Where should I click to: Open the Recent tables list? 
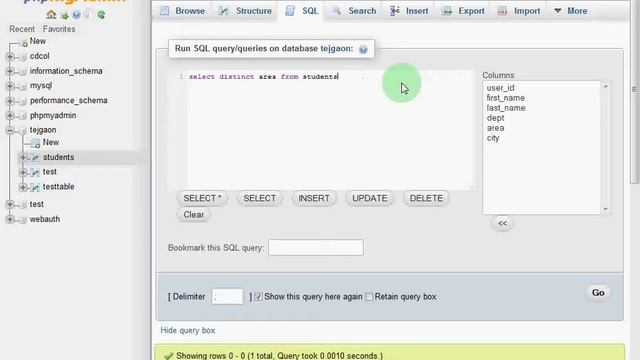pos(22,29)
